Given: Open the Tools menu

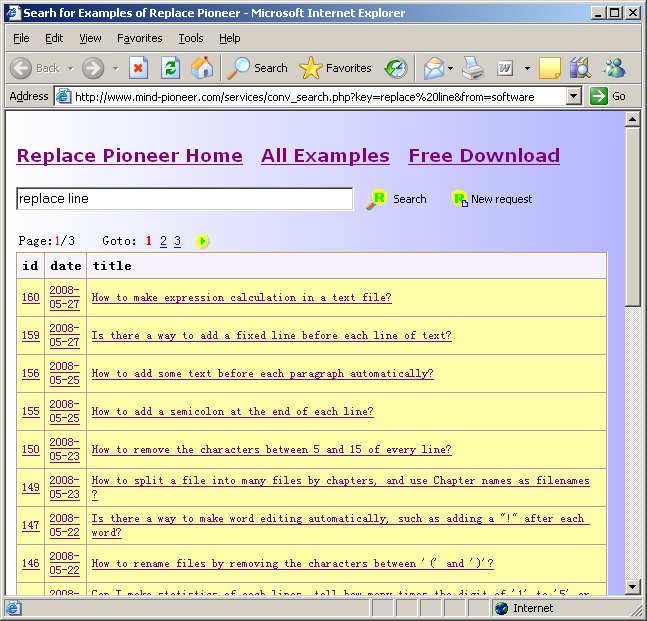Looking at the screenshot, I should point(190,38).
